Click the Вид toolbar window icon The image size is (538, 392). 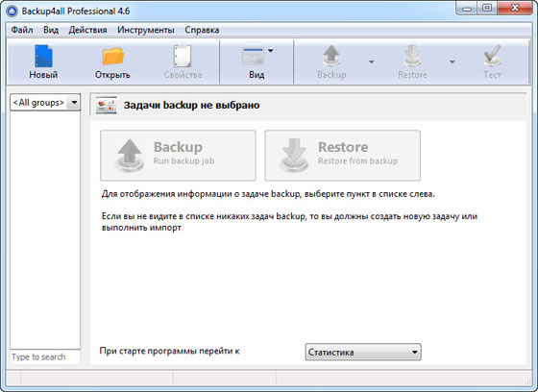[253, 57]
